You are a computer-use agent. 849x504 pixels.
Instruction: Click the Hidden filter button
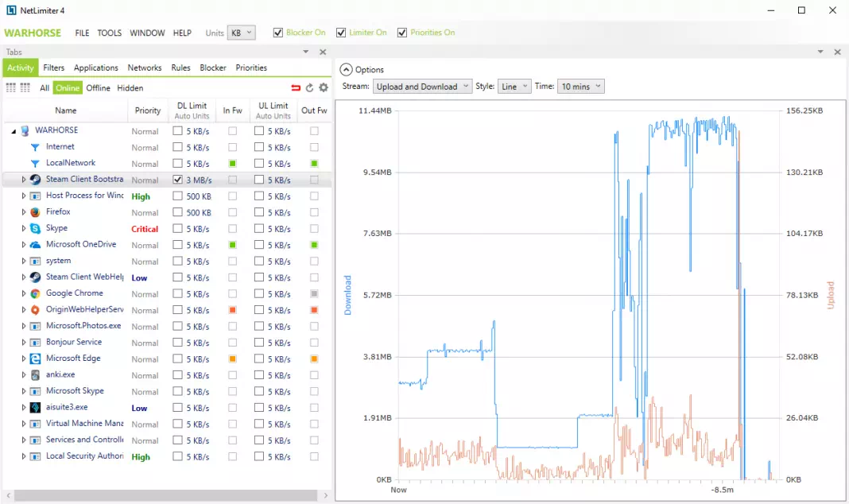130,87
